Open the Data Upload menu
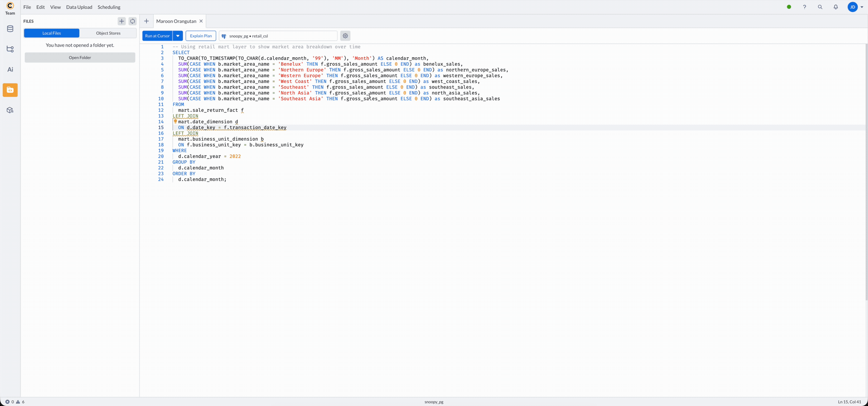 (79, 7)
